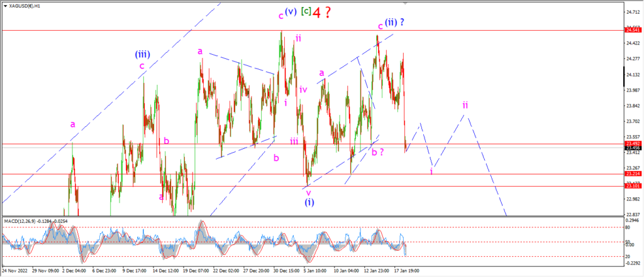
Task: Select the blue '(ii) ?' wave label
Action: click(394, 22)
